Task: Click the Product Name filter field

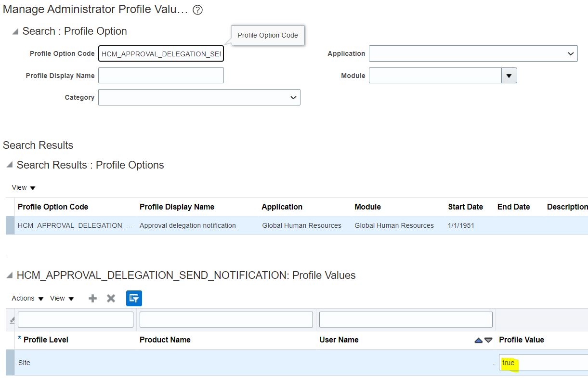Action: point(226,320)
